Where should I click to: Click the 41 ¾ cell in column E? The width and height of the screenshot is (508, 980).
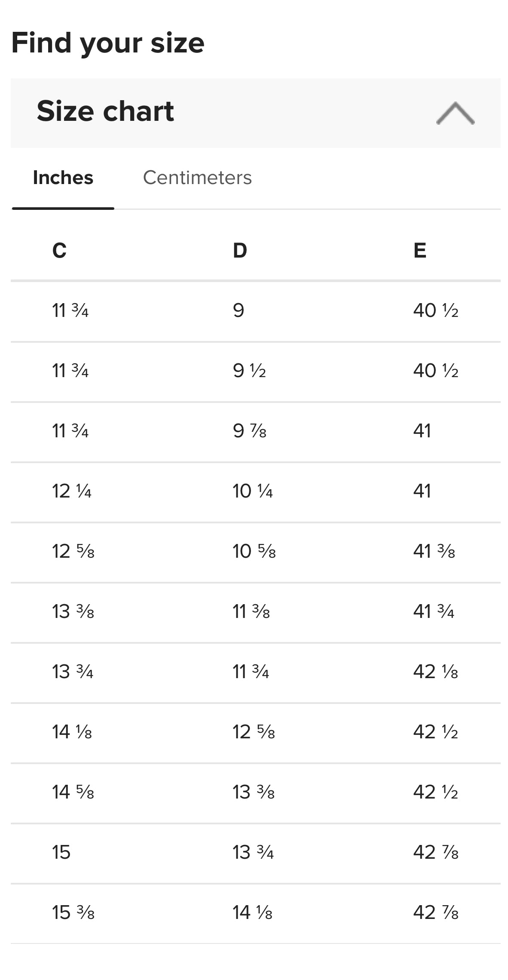tap(434, 611)
